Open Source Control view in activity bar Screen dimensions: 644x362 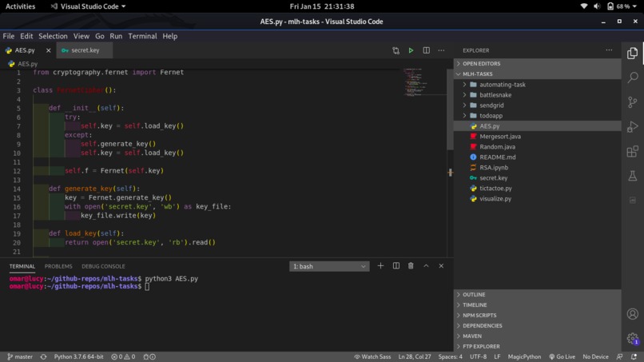click(633, 102)
